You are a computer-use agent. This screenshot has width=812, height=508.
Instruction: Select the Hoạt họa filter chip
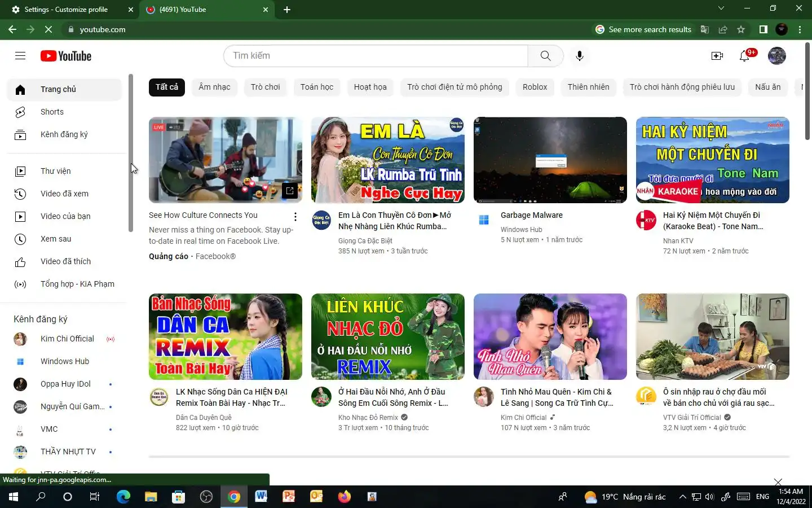(x=370, y=87)
